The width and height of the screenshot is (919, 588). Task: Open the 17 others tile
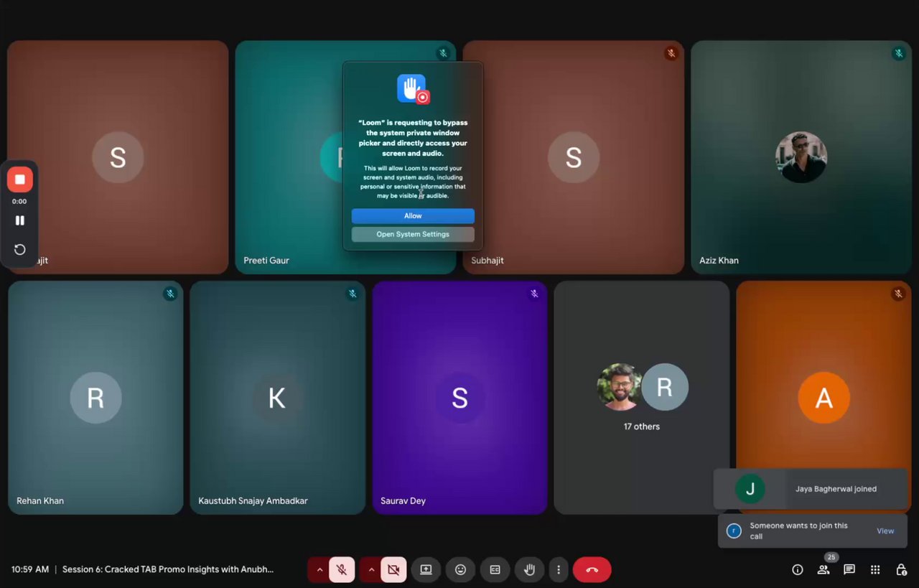pyautogui.click(x=642, y=397)
